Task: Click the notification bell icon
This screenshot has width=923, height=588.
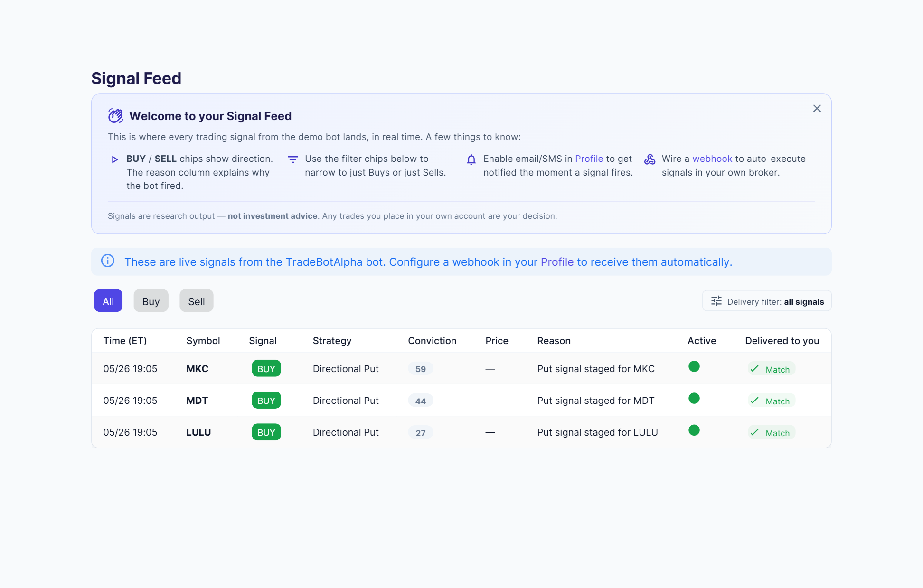Action: 471,159
